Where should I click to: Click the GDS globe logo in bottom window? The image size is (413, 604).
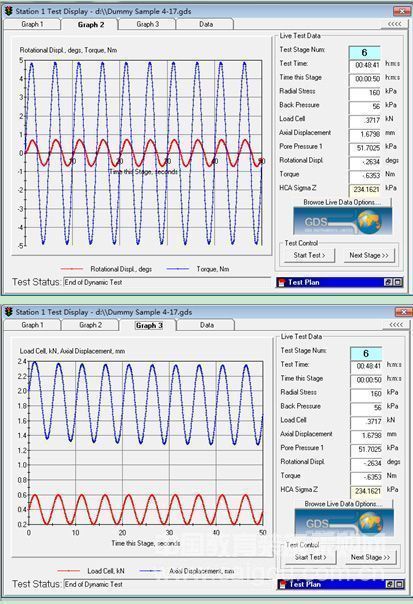click(344, 522)
